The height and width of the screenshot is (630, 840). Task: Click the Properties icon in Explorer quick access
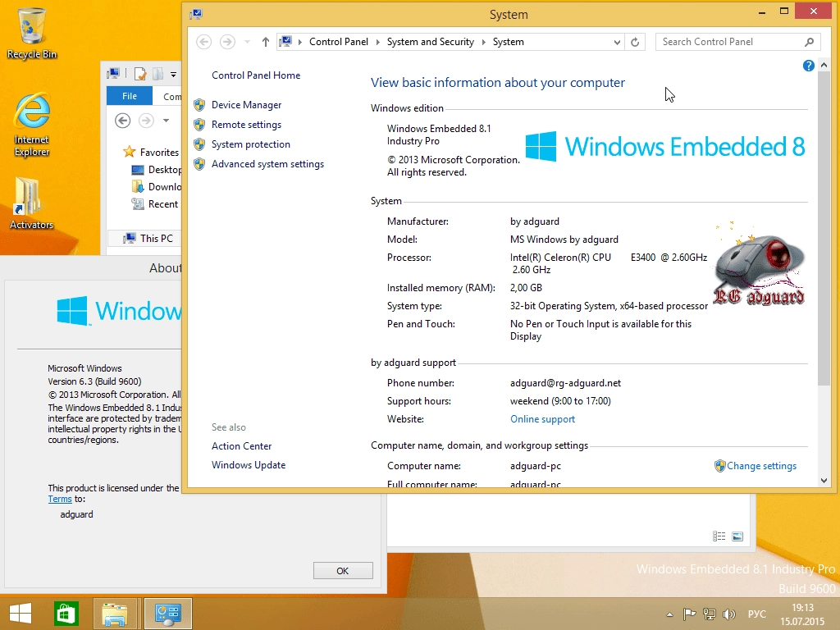(x=140, y=74)
